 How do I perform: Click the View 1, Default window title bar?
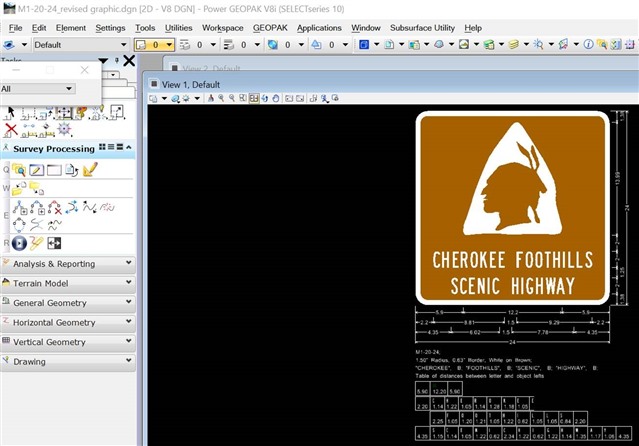click(391, 84)
